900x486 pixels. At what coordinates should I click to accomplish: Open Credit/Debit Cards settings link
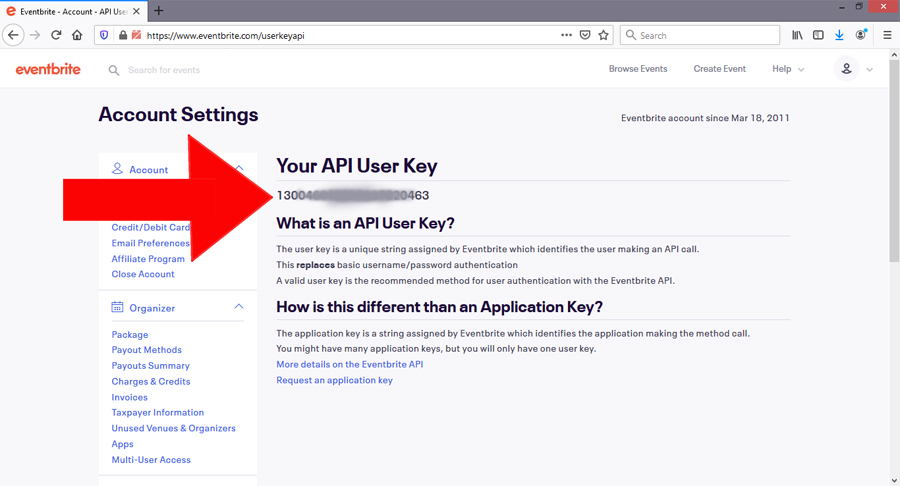point(150,227)
